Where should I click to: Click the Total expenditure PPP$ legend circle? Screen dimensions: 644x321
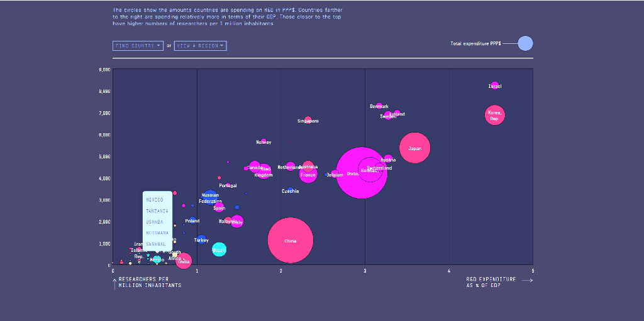[525, 43]
